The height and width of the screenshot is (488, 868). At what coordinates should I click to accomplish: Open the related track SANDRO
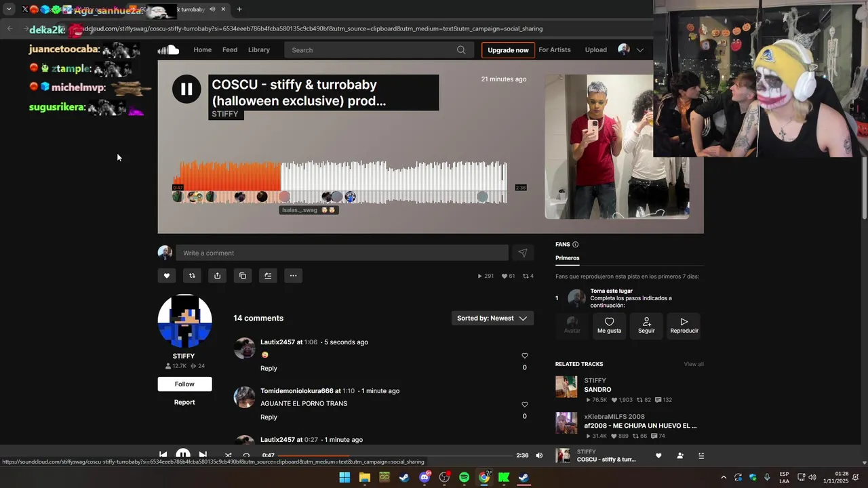pyautogui.click(x=597, y=390)
